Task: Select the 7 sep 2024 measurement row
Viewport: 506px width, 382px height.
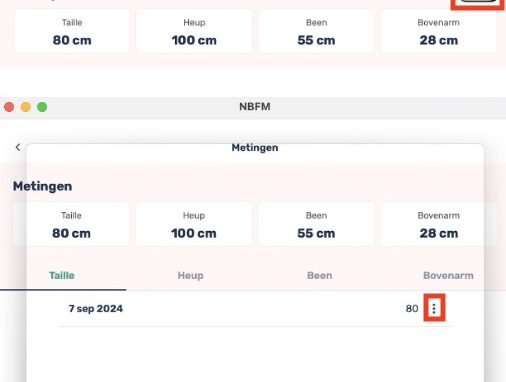Action: [255, 309]
